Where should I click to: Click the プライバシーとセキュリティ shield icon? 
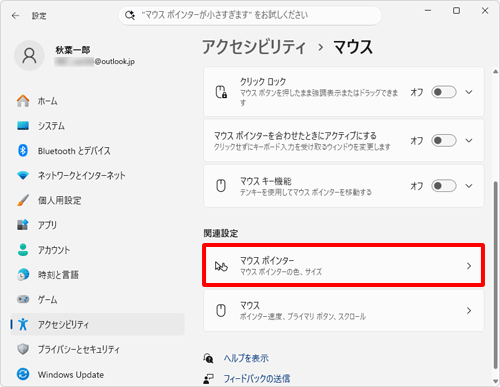[23, 349]
